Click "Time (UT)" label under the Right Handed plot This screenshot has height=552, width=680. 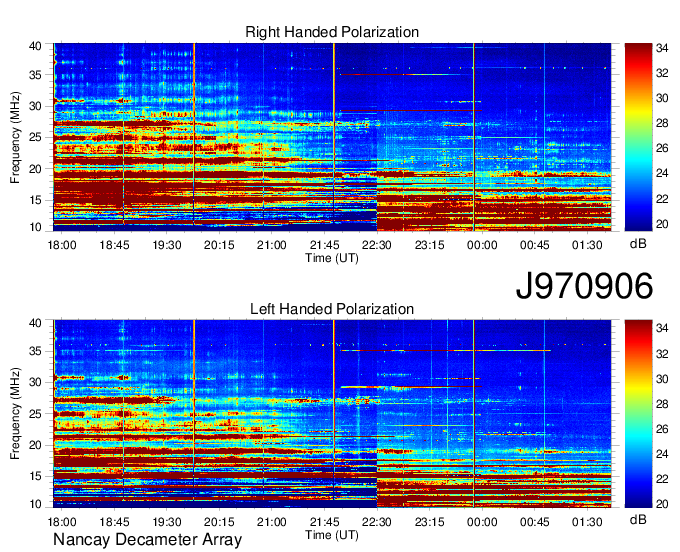point(332,258)
